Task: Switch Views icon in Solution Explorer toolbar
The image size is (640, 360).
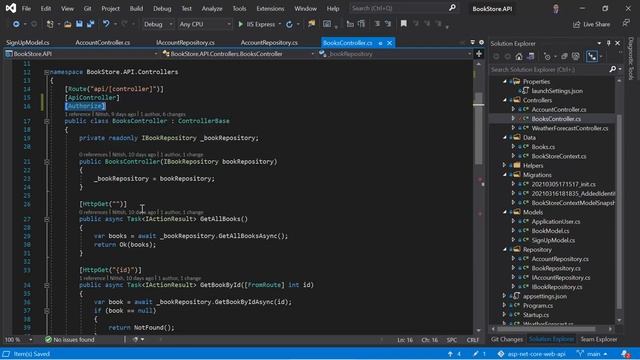Action: [x=531, y=57]
